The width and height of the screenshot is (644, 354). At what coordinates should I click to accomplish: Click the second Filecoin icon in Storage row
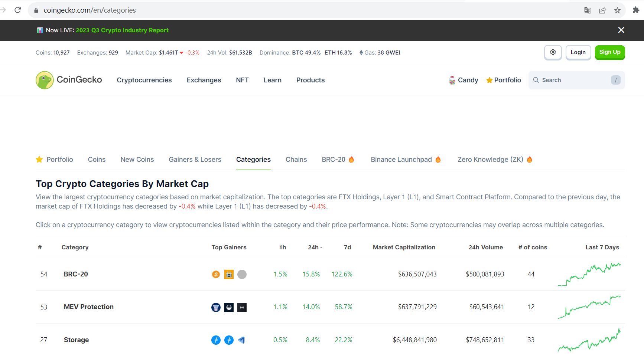[229, 340]
